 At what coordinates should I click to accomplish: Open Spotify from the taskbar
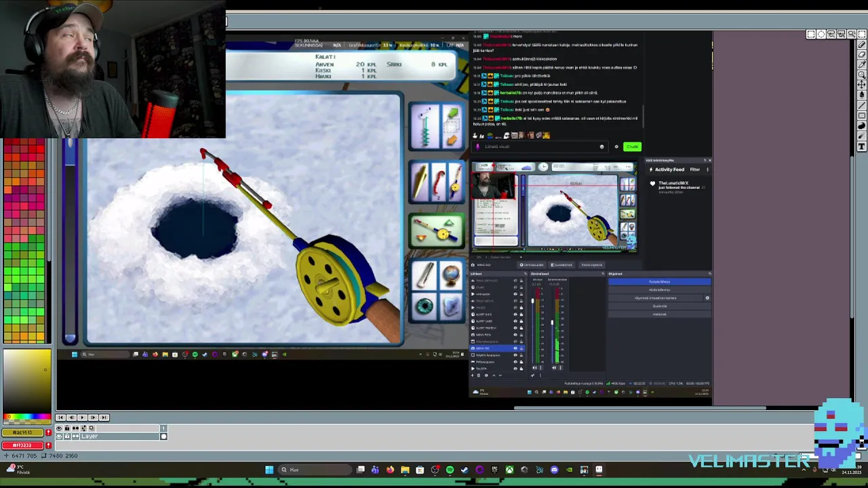click(450, 470)
